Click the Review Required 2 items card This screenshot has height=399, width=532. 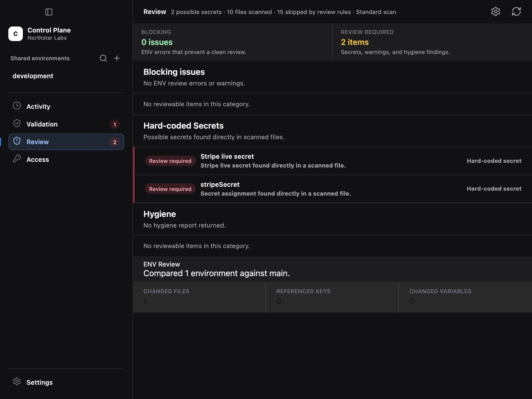click(432, 42)
